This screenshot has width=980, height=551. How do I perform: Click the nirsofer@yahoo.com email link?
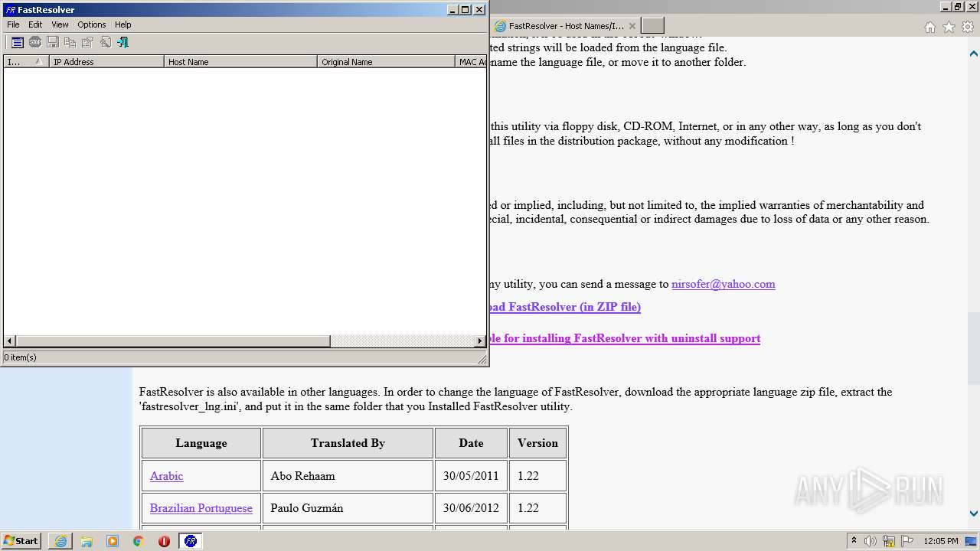point(723,284)
